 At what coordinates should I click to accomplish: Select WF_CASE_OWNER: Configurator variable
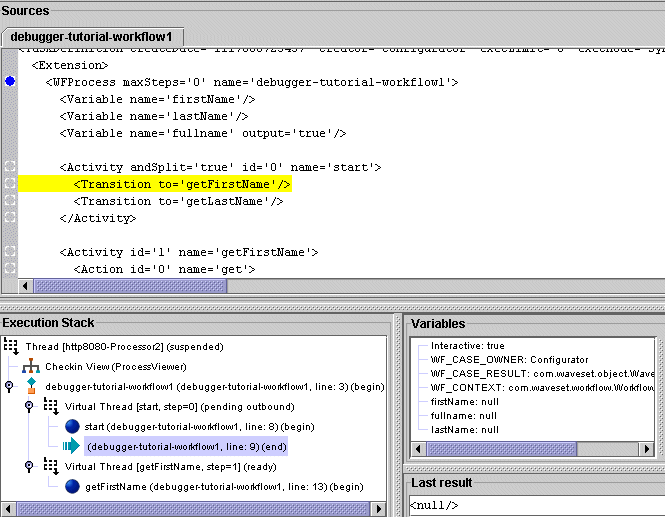coord(509,360)
